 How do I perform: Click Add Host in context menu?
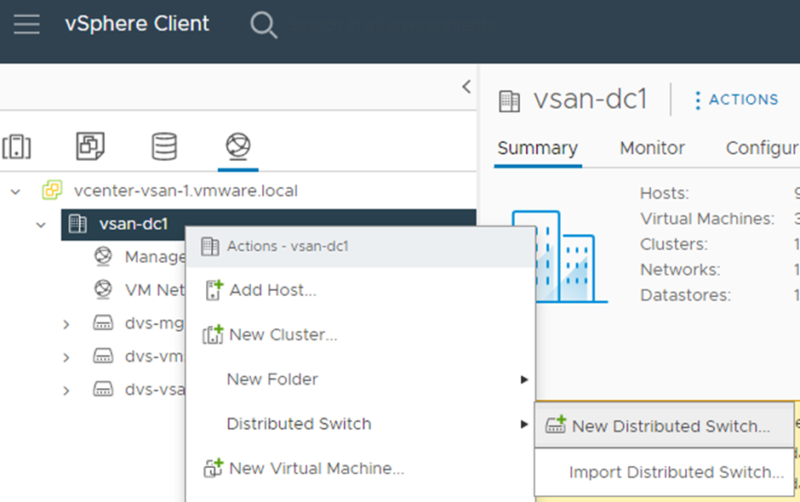271,291
